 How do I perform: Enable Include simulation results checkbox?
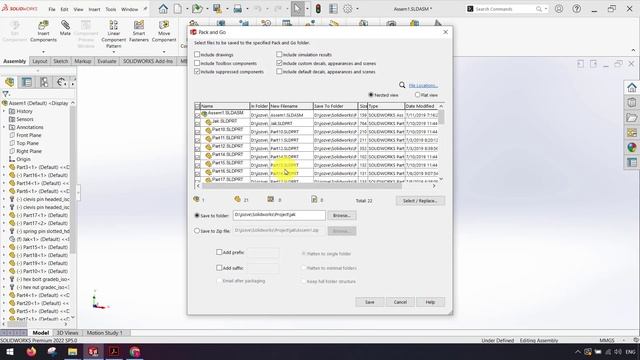[x=279, y=54]
